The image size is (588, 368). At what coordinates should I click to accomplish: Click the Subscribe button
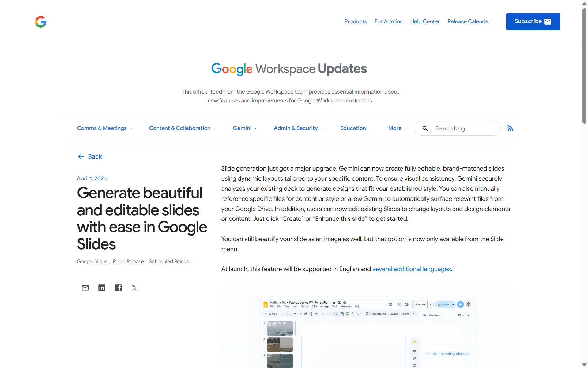533,21
